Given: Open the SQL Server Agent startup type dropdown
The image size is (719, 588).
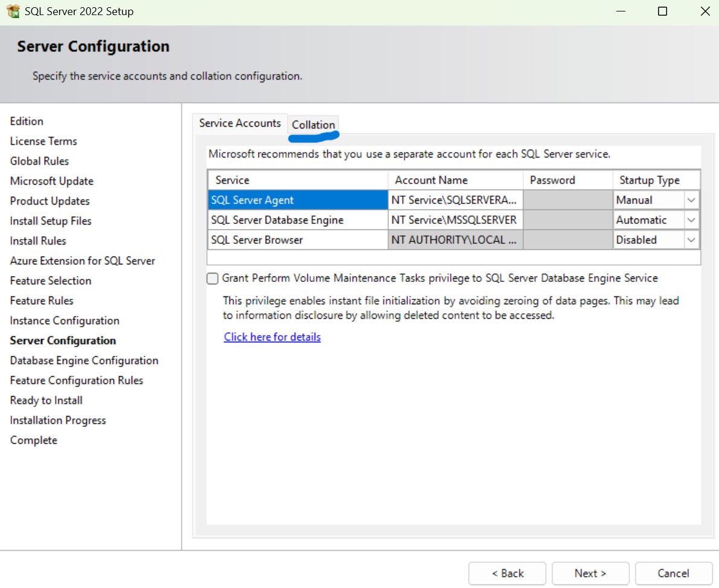Looking at the screenshot, I should [692, 200].
